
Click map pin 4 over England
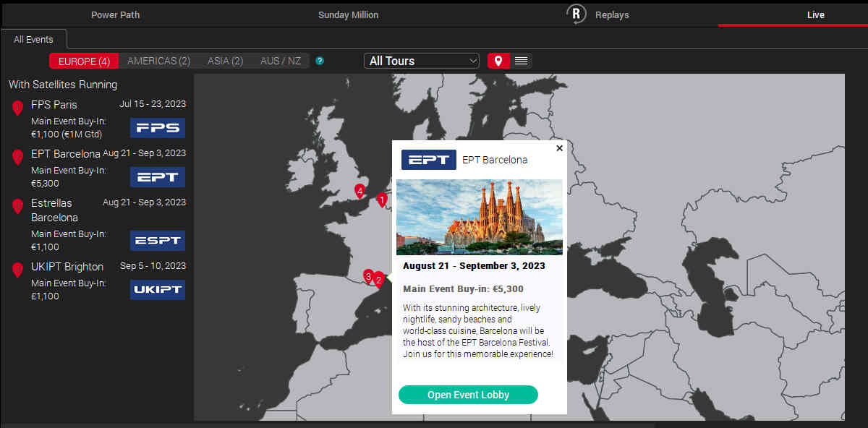(x=359, y=191)
